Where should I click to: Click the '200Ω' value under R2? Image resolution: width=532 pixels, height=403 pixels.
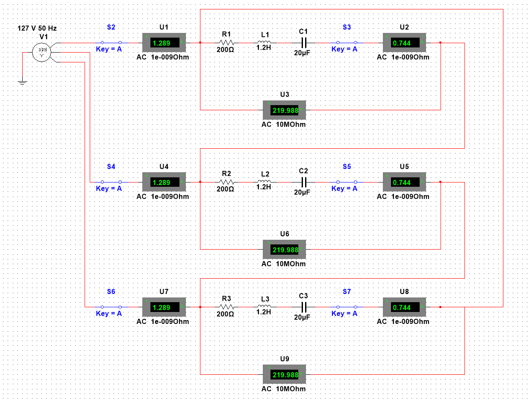tap(226, 189)
